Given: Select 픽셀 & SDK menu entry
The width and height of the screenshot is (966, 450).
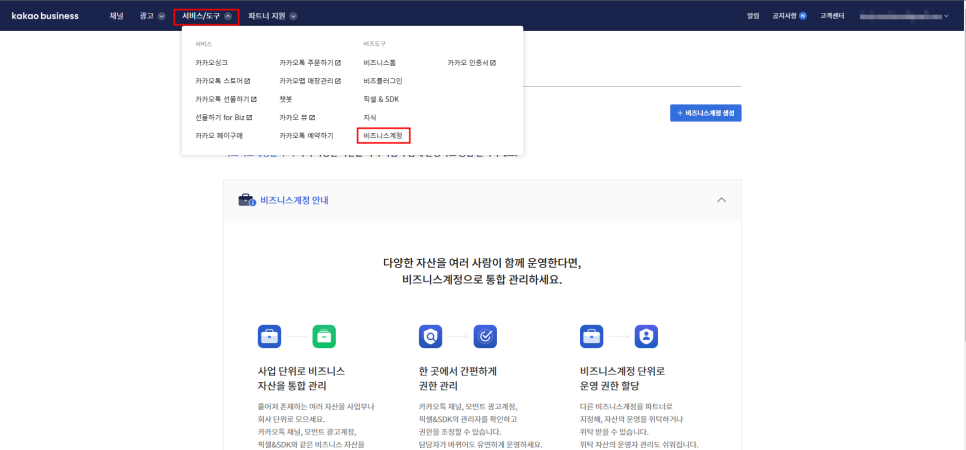Looking at the screenshot, I should pos(381,99).
